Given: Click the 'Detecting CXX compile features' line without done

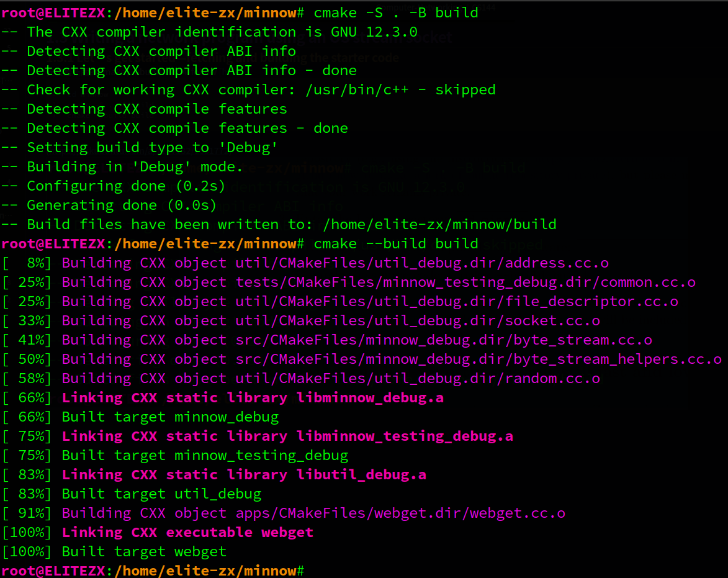Looking at the screenshot, I should (x=144, y=109).
